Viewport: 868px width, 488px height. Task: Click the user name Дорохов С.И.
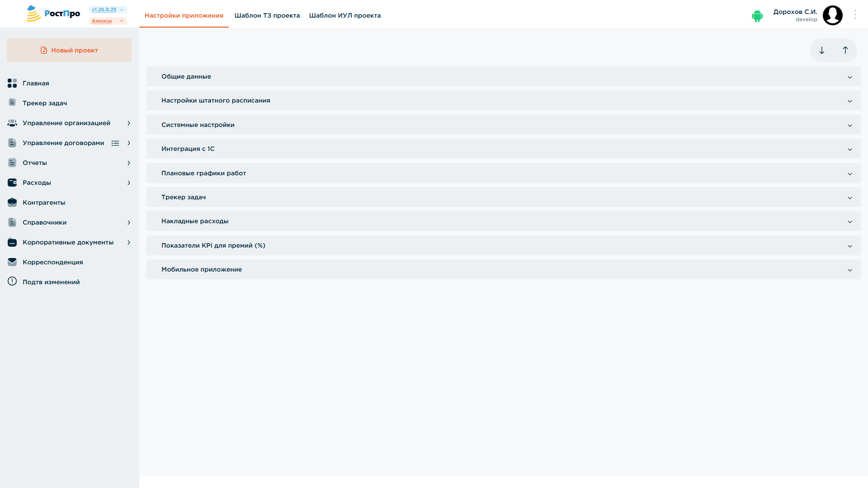pyautogui.click(x=795, y=12)
